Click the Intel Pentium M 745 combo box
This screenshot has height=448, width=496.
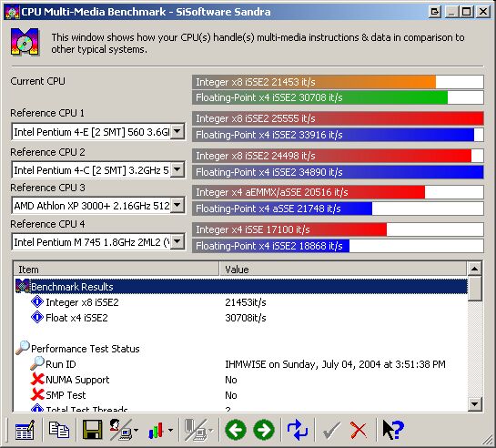98,242
